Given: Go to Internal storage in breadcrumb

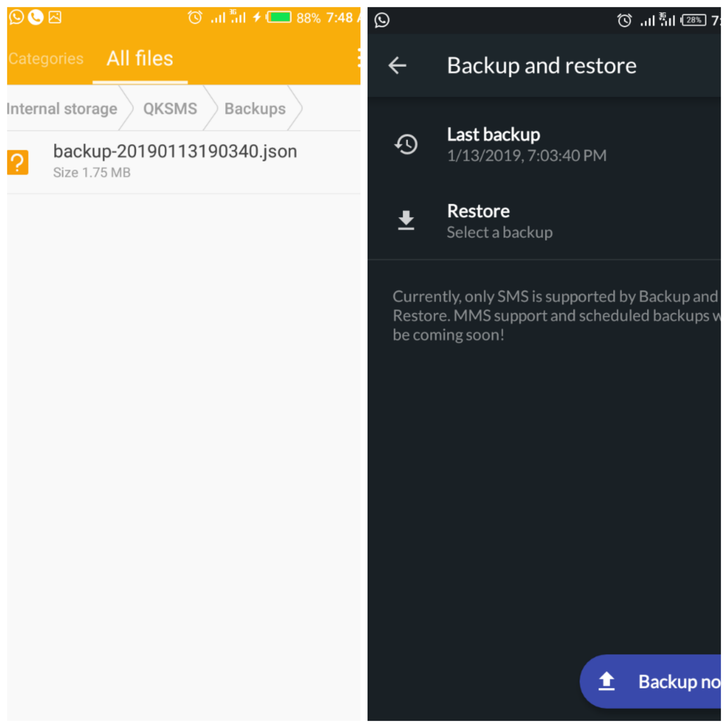Looking at the screenshot, I should click(x=62, y=109).
